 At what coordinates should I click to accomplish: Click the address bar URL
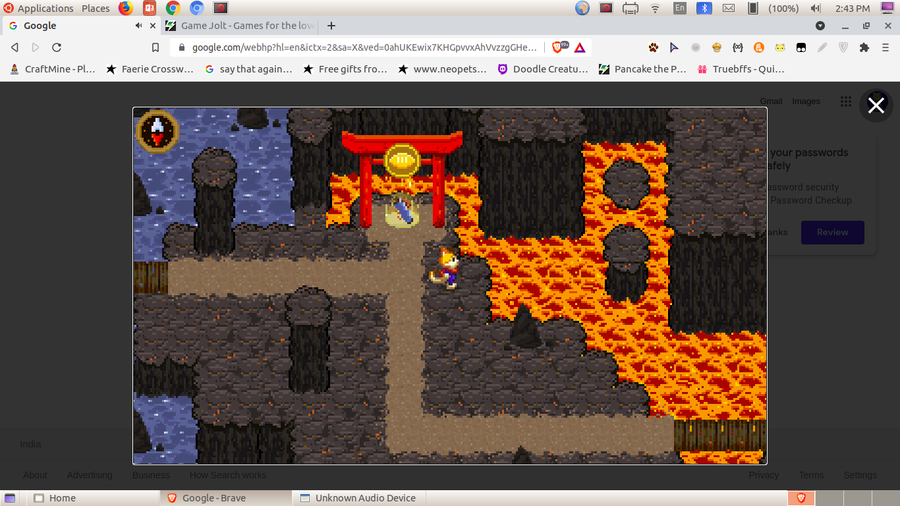[x=364, y=48]
